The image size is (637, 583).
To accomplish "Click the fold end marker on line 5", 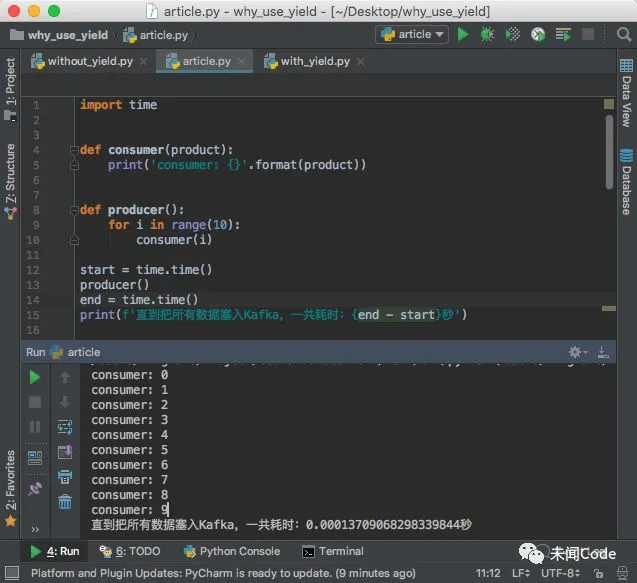I will point(74,165).
